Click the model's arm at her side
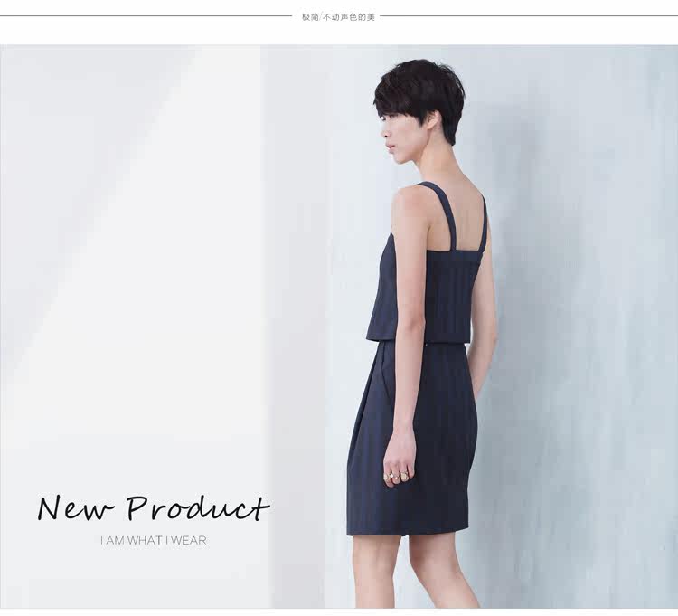The height and width of the screenshot is (616, 678). (404, 346)
